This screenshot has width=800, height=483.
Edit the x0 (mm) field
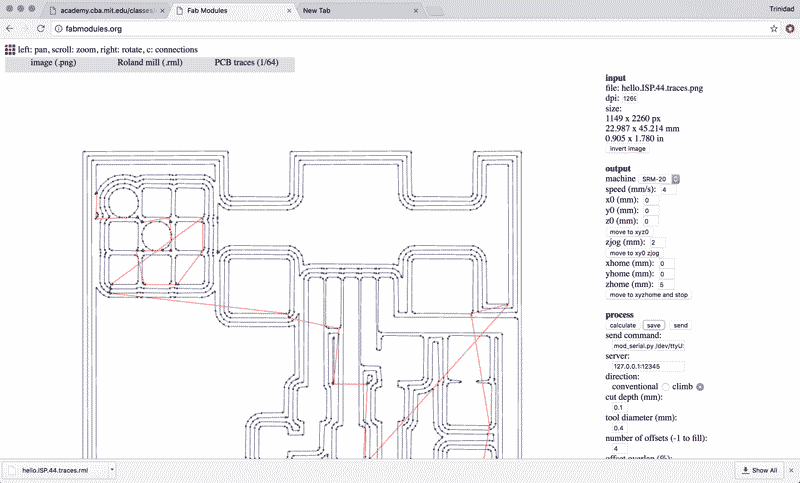(651, 200)
